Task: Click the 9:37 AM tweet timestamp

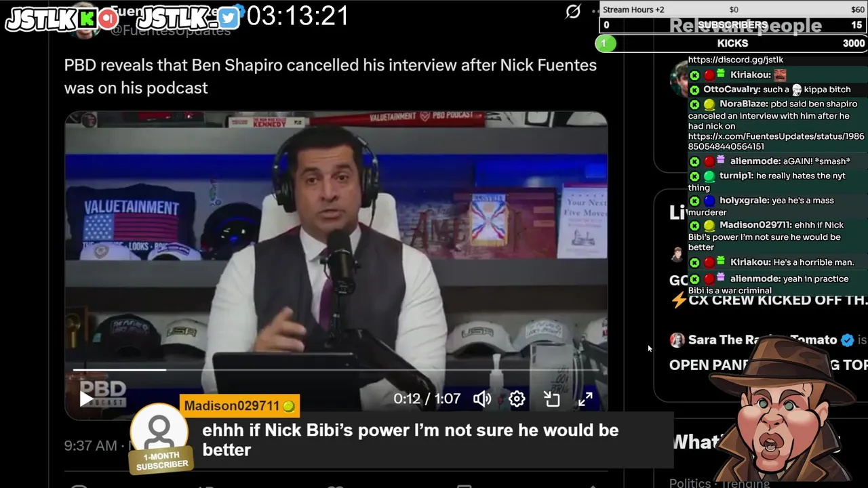Action: coord(90,446)
